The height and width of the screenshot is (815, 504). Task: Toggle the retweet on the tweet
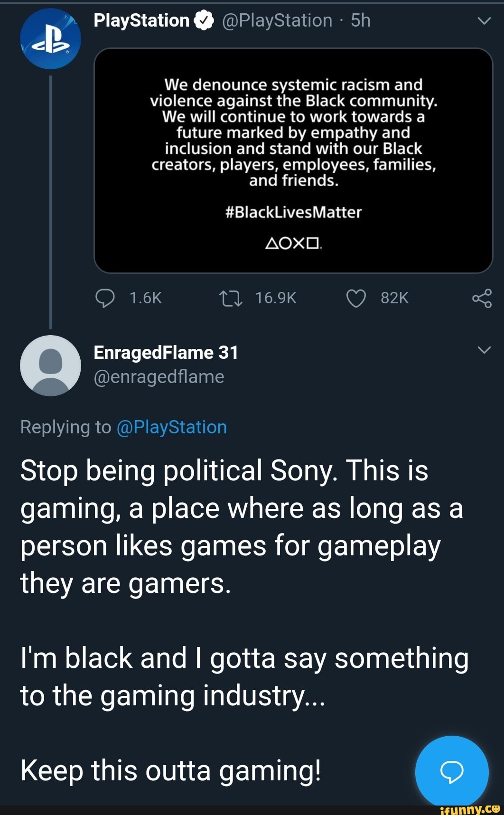232,298
